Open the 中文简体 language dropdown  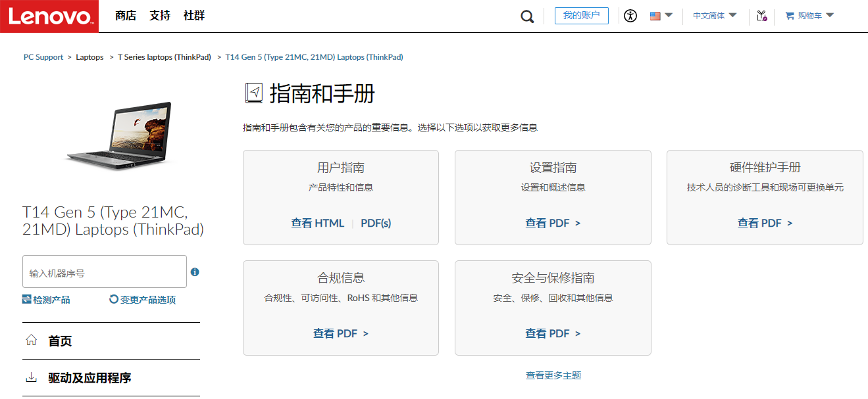(715, 16)
